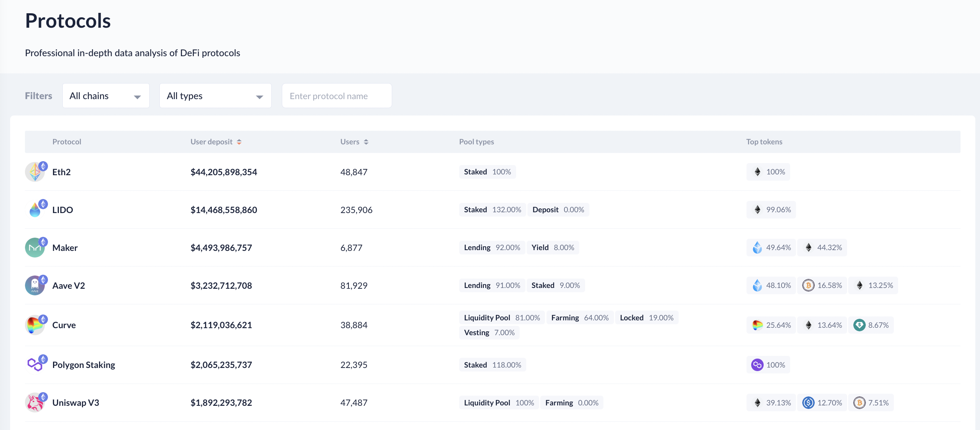Click Maker's Yield 8.00% pool tag
980x430 pixels.
553,247
